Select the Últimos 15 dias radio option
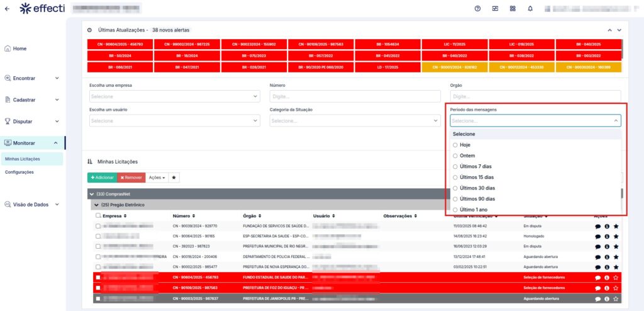Viewport: 644px width, 311px height. tap(455, 178)
